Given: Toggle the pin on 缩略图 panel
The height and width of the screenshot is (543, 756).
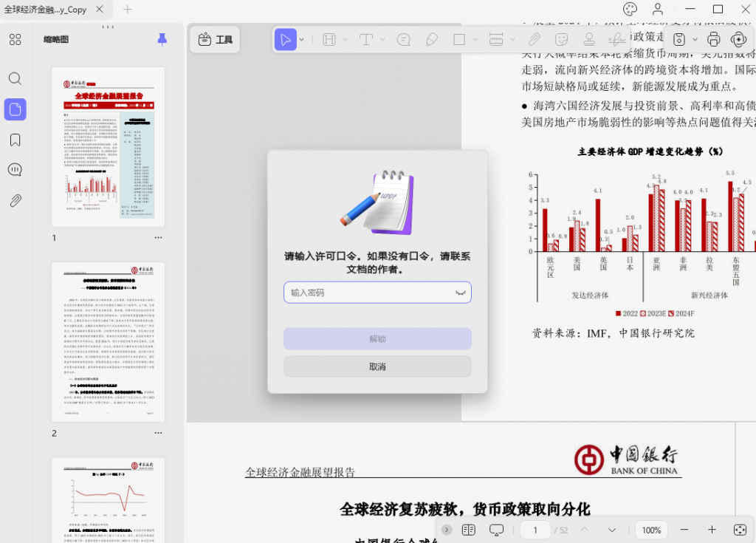Looking at the screenshot, I should [162, 40].
